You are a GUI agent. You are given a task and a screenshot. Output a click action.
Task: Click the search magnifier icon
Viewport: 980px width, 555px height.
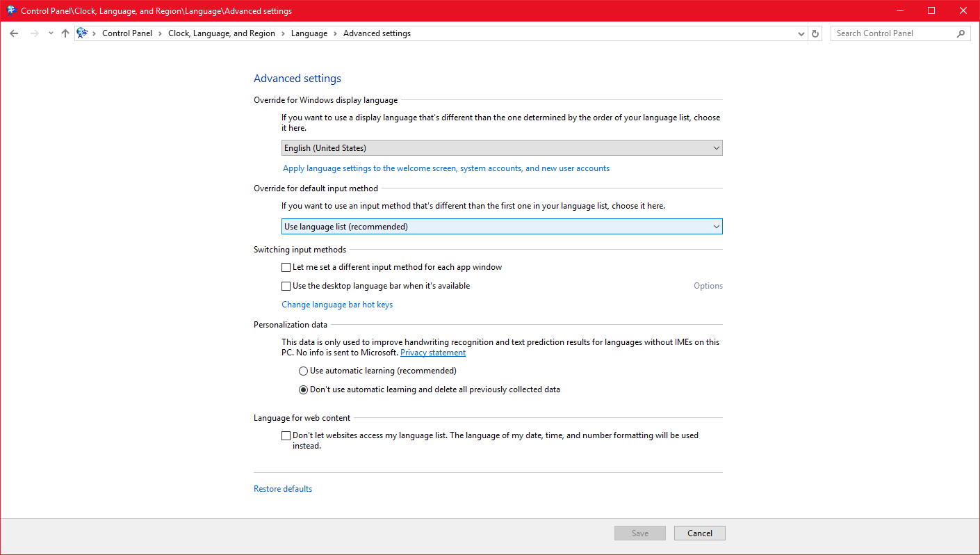[961, 33]
